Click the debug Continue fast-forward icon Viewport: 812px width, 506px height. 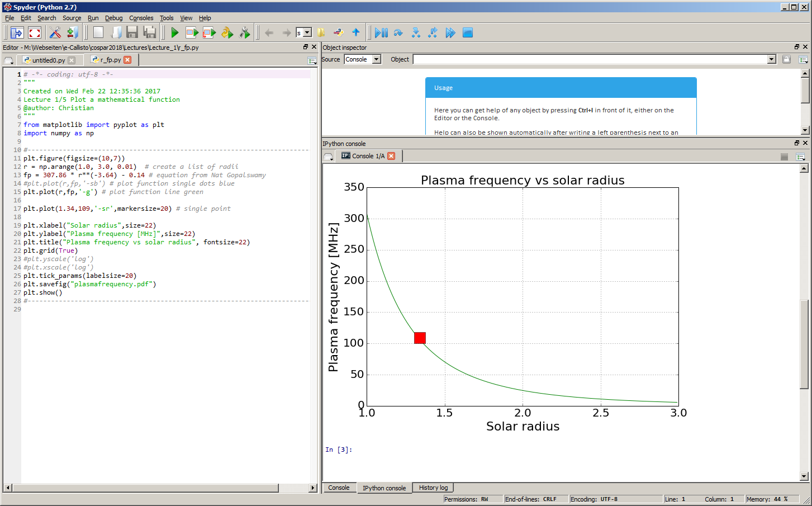(x=450, y=33)
